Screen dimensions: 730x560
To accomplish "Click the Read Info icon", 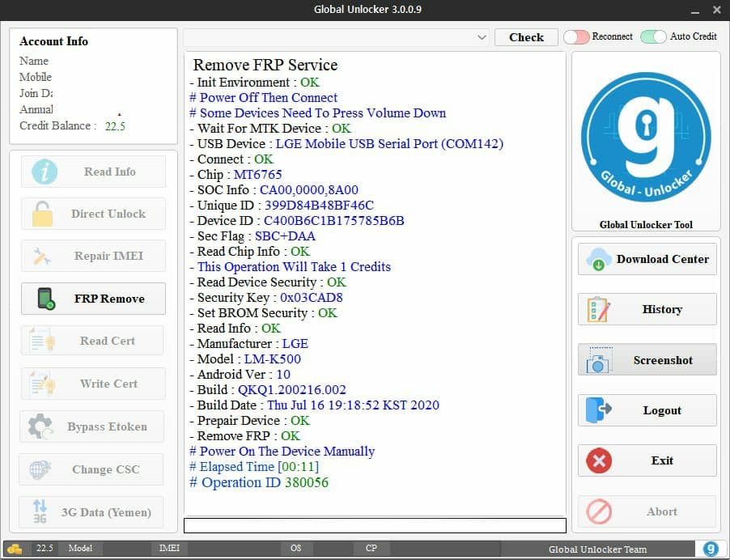I will coord(45,172).
